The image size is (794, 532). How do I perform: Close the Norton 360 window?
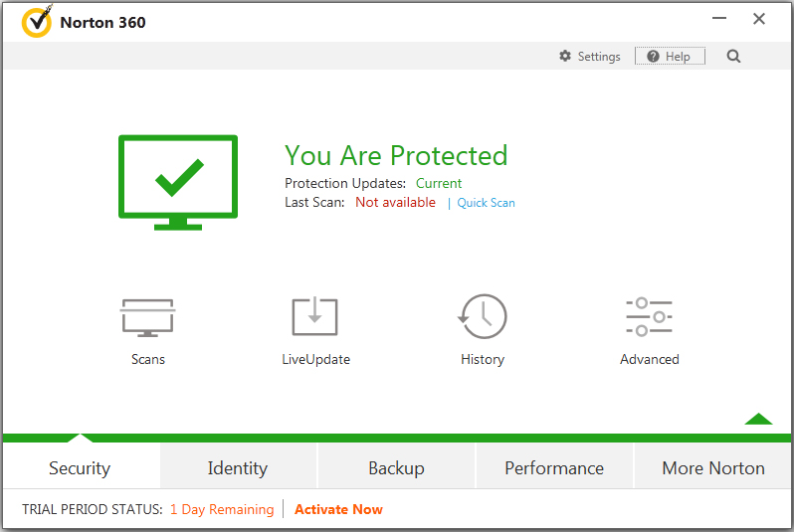(x=759, y=19)
